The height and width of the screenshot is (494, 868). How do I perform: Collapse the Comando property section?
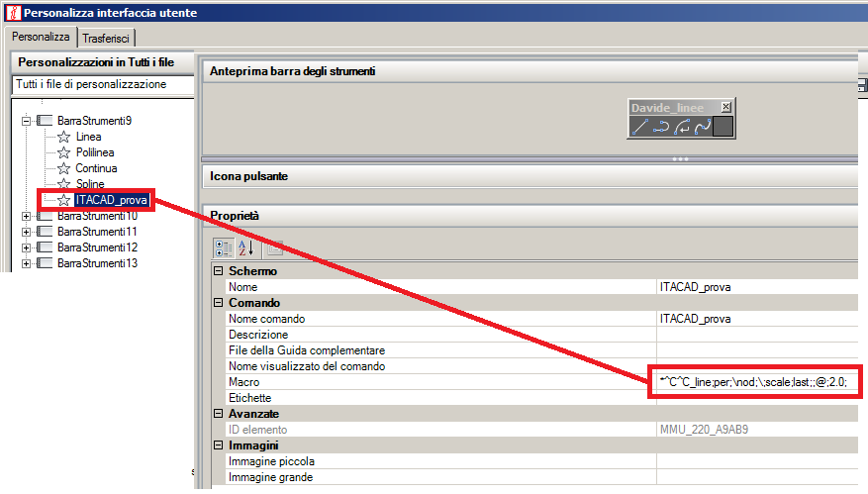click(x=219, y=302)
